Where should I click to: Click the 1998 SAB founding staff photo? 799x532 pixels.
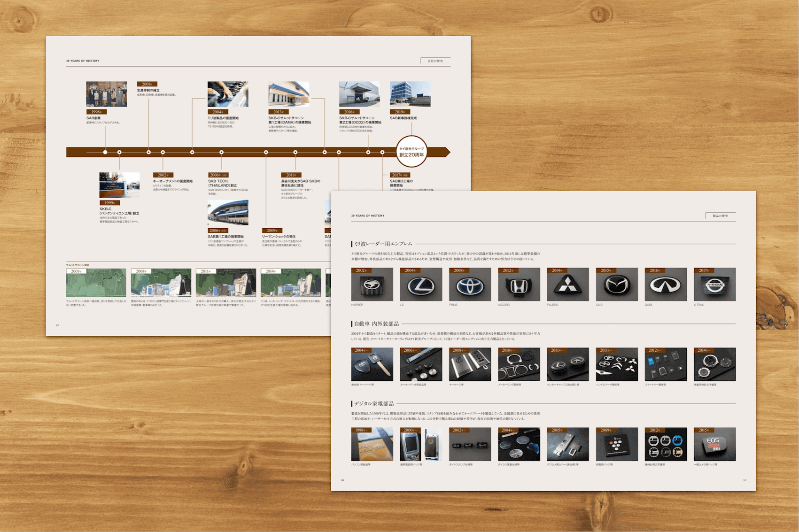pyautogui.click(x=107, y=94)
